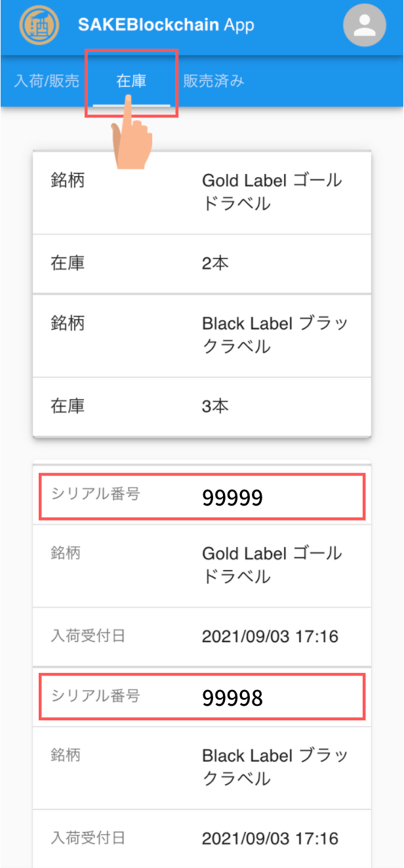Click the シリアル番号 label above 99998

(x=95, y=695)
